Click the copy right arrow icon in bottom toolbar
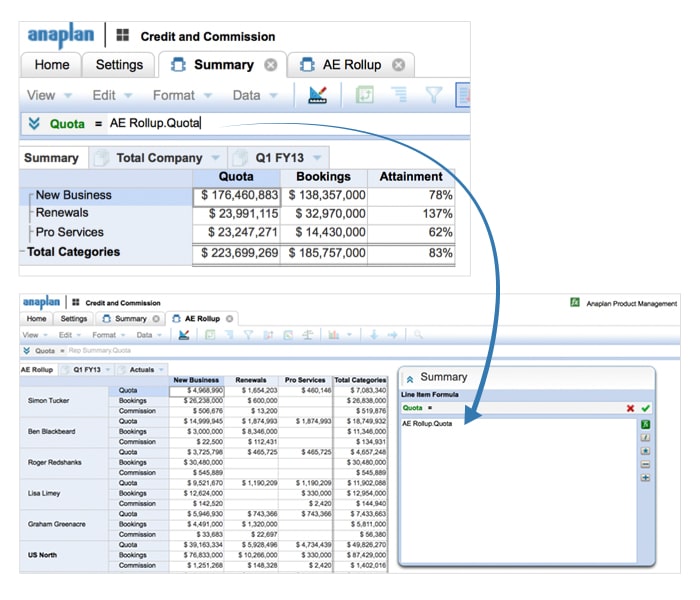 392,335
